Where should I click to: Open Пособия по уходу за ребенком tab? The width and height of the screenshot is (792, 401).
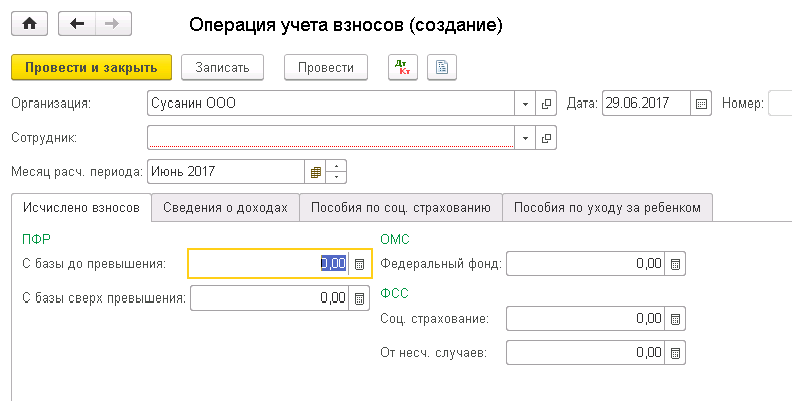click(608, 208)
